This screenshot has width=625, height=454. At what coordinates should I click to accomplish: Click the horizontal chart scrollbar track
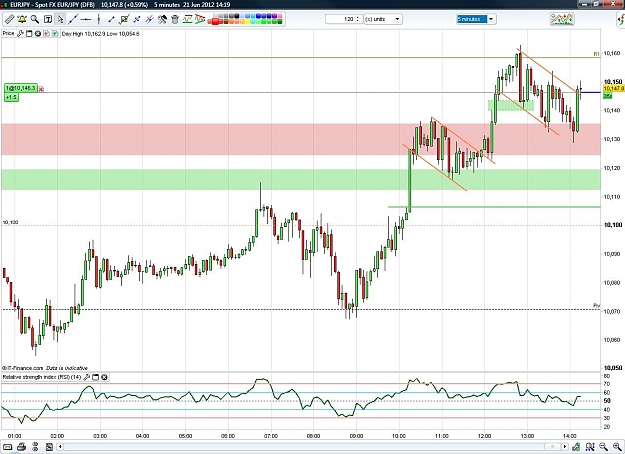point(312,447)
